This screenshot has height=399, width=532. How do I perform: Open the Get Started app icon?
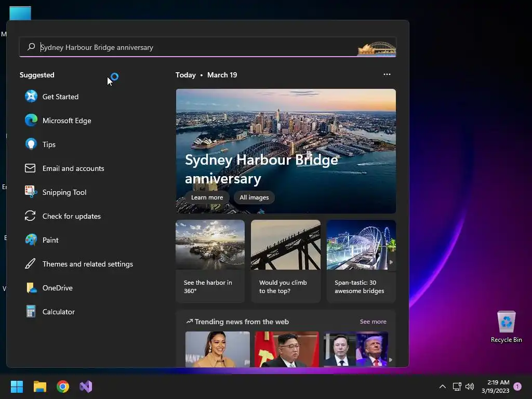coord(31,96)
